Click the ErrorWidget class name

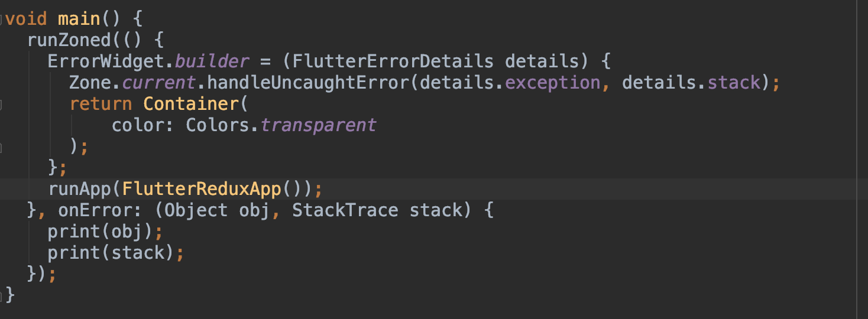click(x=106, y=61)
